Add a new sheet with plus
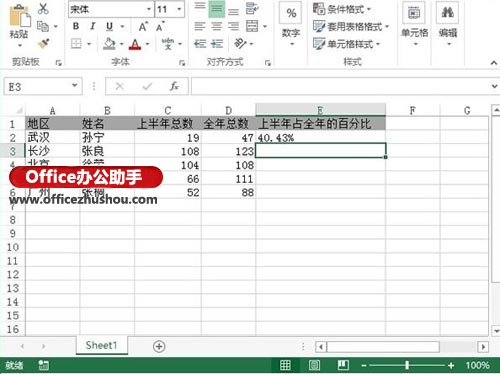 pos(159,346)
